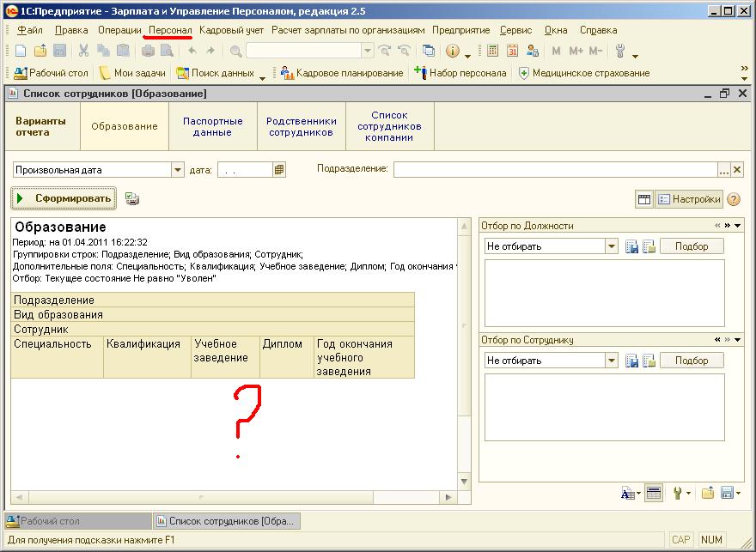756x552 pixels.
Task: Switch to the Паспортные данные report variant
Action: tap(213, 127)
